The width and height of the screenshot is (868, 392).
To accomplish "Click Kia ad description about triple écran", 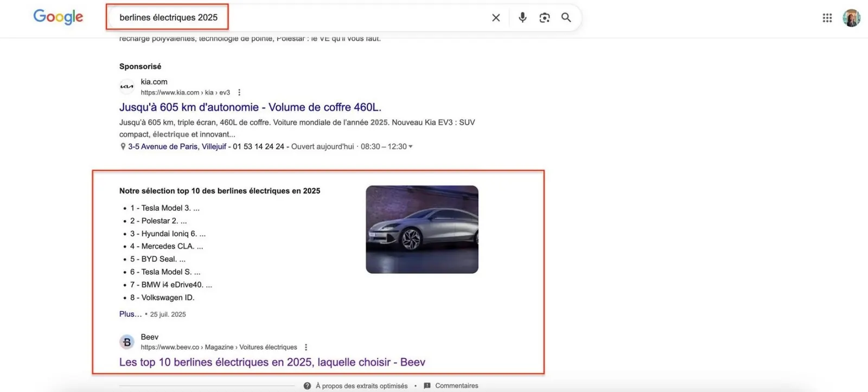I will [297, 128].
